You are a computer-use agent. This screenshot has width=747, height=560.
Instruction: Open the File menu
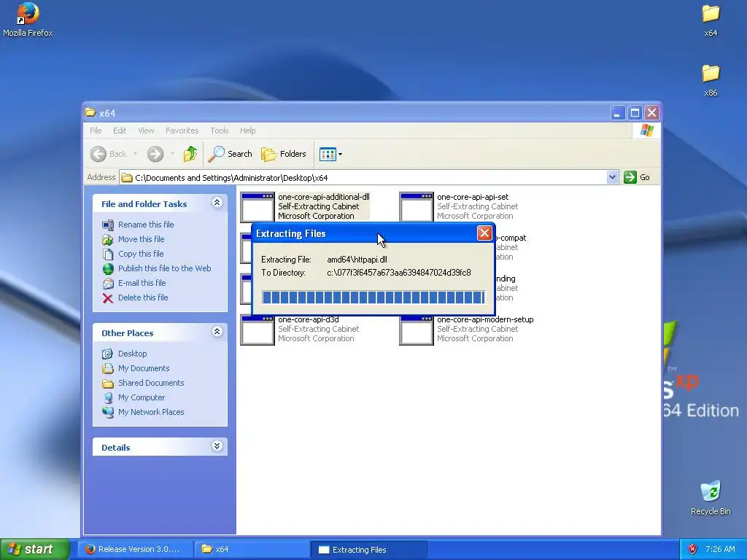[x=96, y=131]
